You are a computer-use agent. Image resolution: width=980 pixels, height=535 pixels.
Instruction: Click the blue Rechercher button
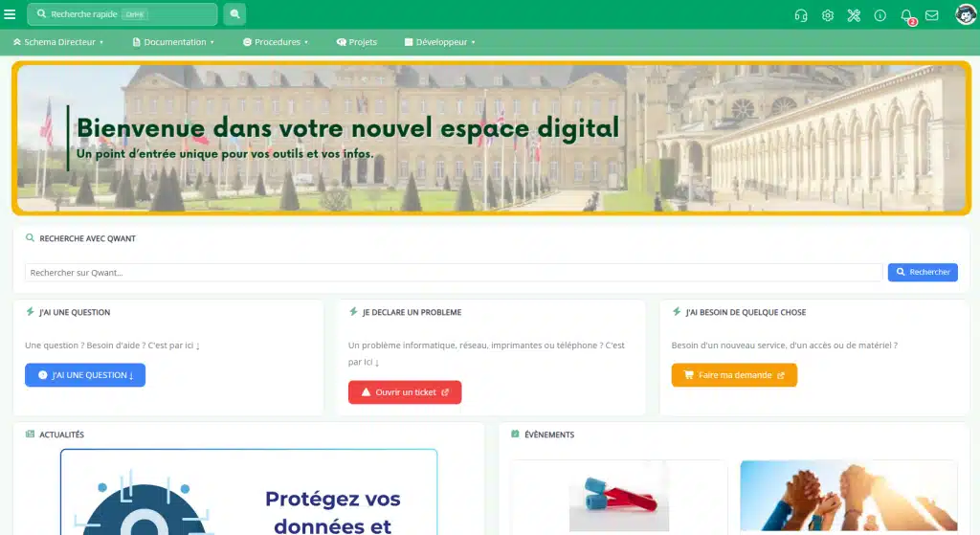pos(923,273)
